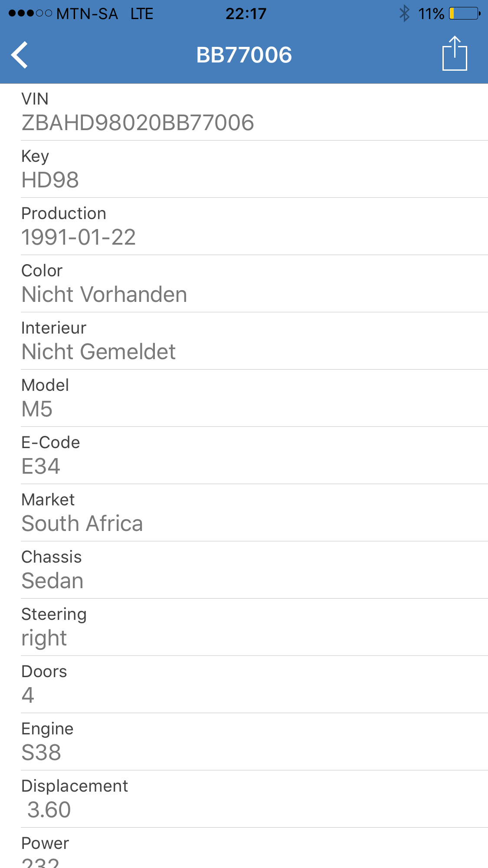The width and height of the screenshot is (488, 868).
Task: Select the Key row HD98
Action: pos(244,169)
